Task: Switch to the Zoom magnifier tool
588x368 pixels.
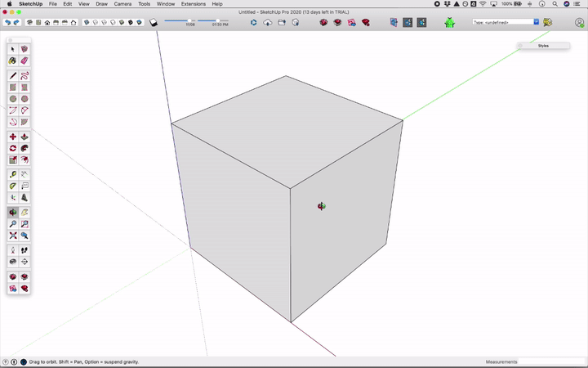Action: (13, 223)
